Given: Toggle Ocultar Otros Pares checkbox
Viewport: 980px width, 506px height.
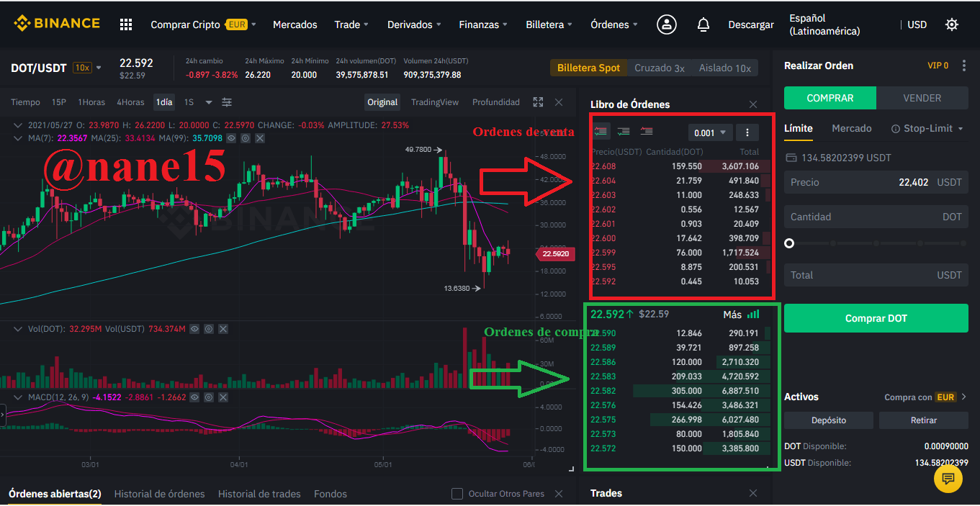Looking at the screenshot, I should [457, 494].
